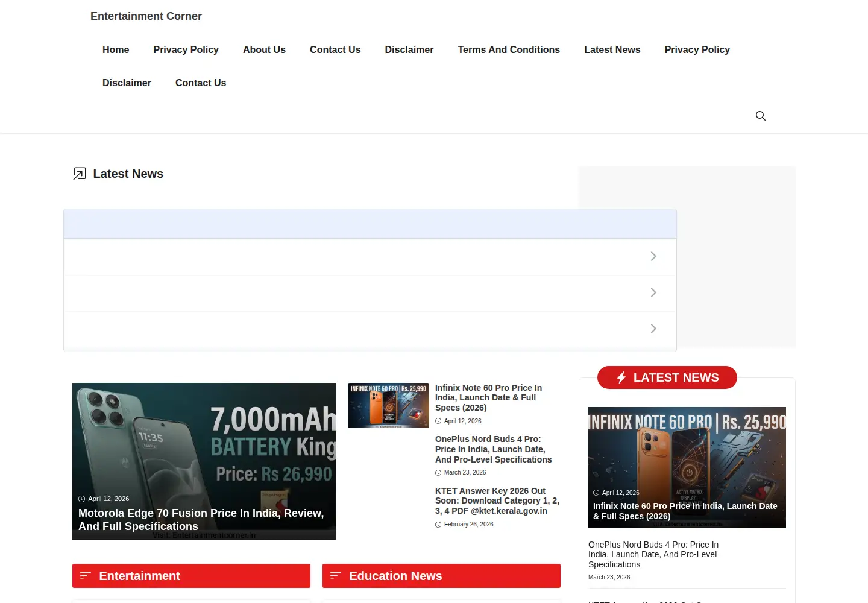
Task: Open the About Us menu item
Action: pos(264,49)
